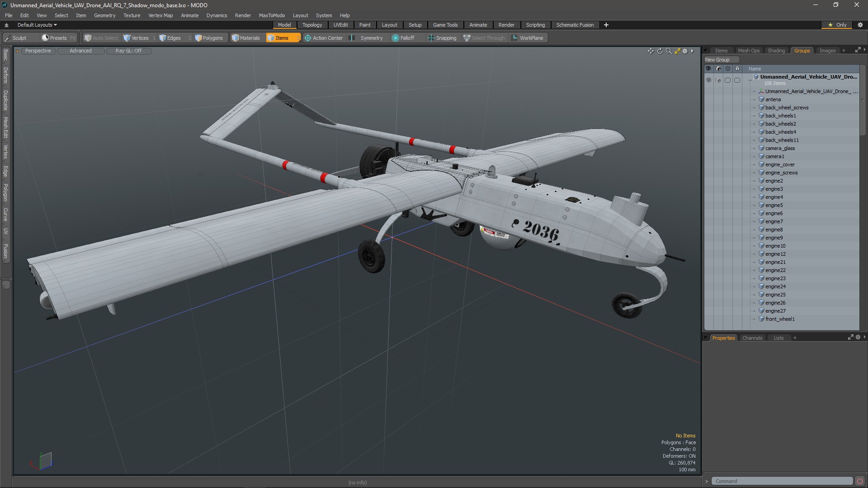The image size is (868, 488).
Task: Check the third column box of the group
Action: pyautogui.click(x=727, y=80)
